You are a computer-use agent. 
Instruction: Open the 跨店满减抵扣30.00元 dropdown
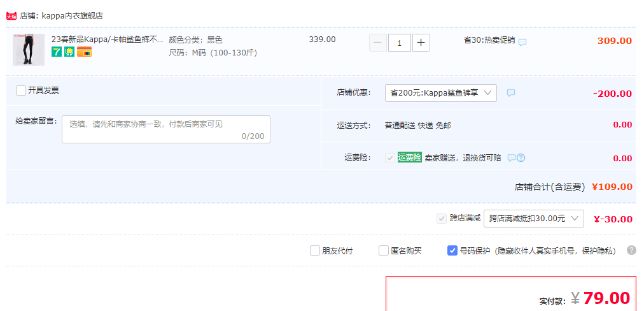coord(533,219)
